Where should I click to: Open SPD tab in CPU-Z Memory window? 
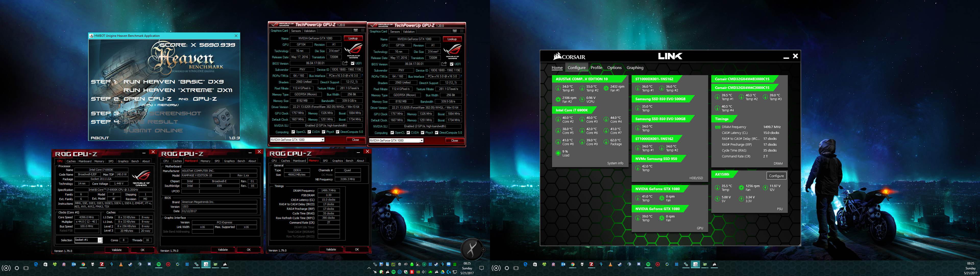[x=325, y=161]
